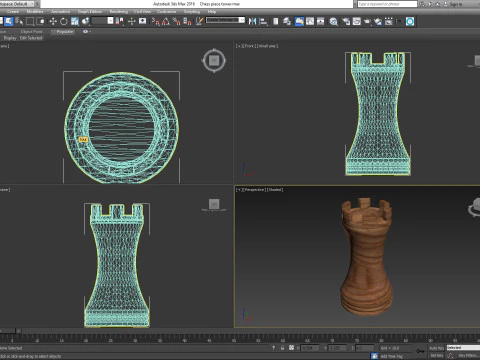Open the Rendering menu
Image resolution: width=480 pixels, height=360 pixels.
(x=119, y=12)
